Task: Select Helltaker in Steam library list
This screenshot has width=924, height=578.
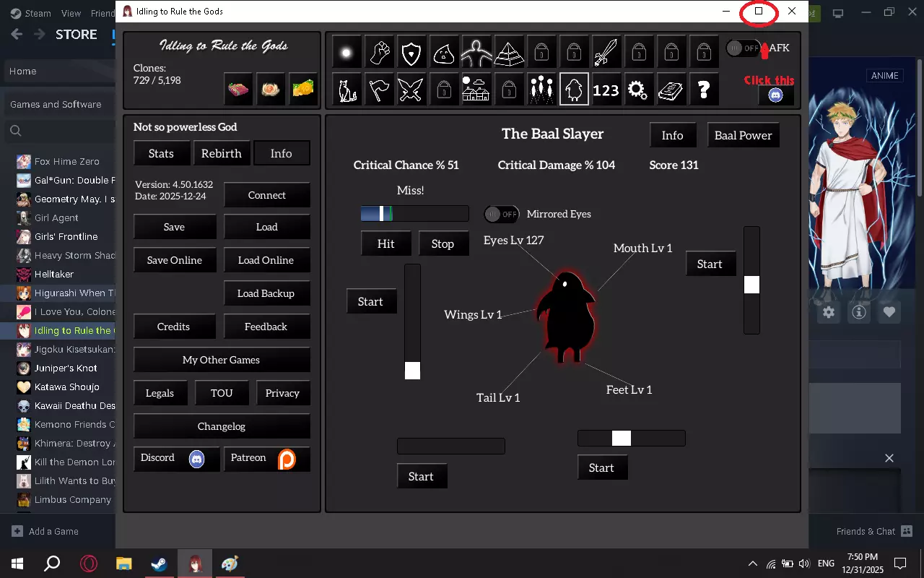Action: 54,274
